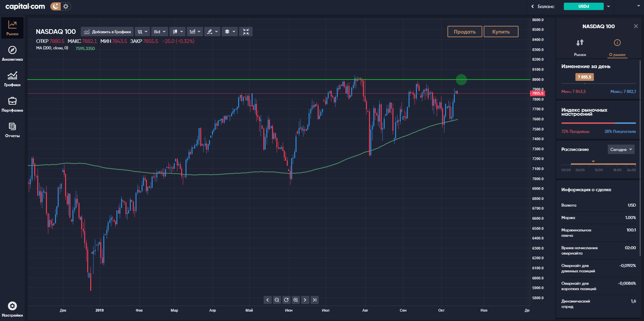Click the Динамический спред 1,6 value
644x321 pixels.
[x=633, y=301]
